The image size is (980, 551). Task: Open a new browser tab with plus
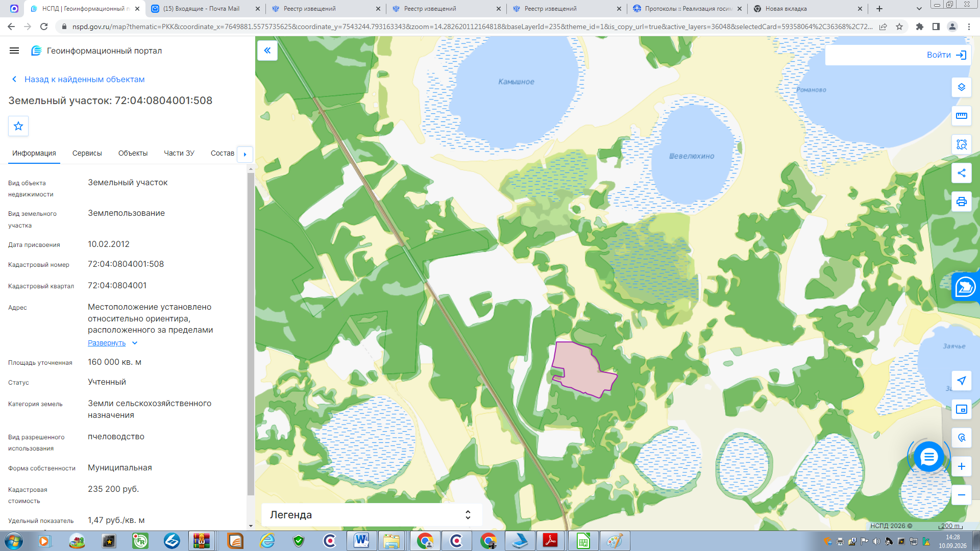click(879, 9)
